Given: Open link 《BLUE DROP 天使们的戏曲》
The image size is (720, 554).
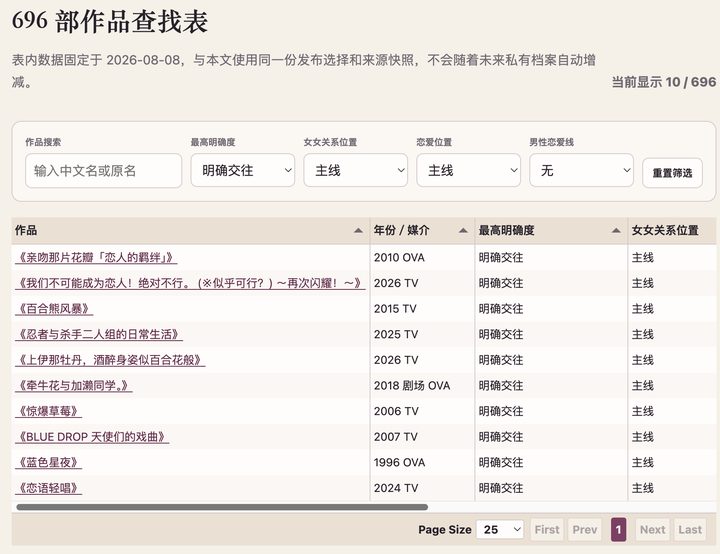Looking at the screenshot, I should click(92, 437).
